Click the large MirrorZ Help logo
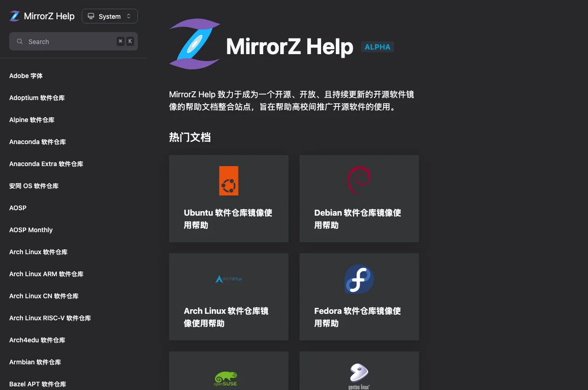 (195, 44)
